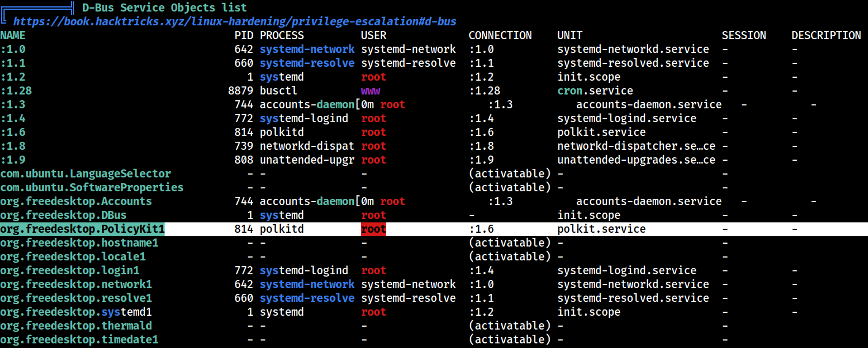Click org.freedesktop.hostname1 (activatable) status text

[x=509, y=243]
